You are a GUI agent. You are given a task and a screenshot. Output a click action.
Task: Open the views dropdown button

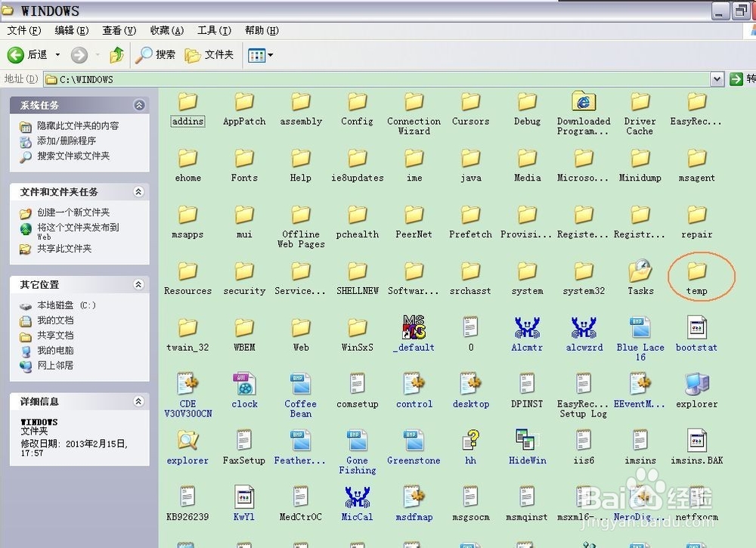(x=260, y=55)
